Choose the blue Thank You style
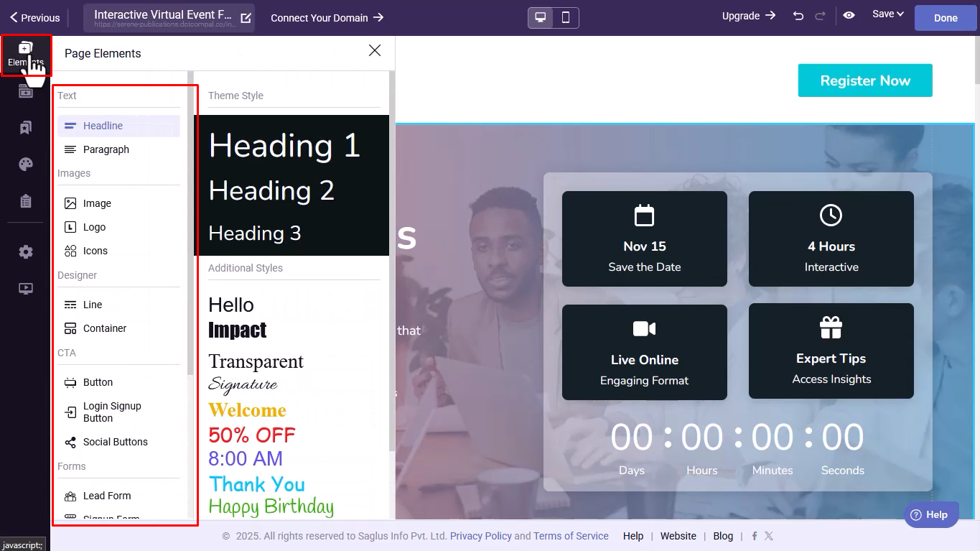This screenshot has height=551, width=980. [x=257, y=483]
